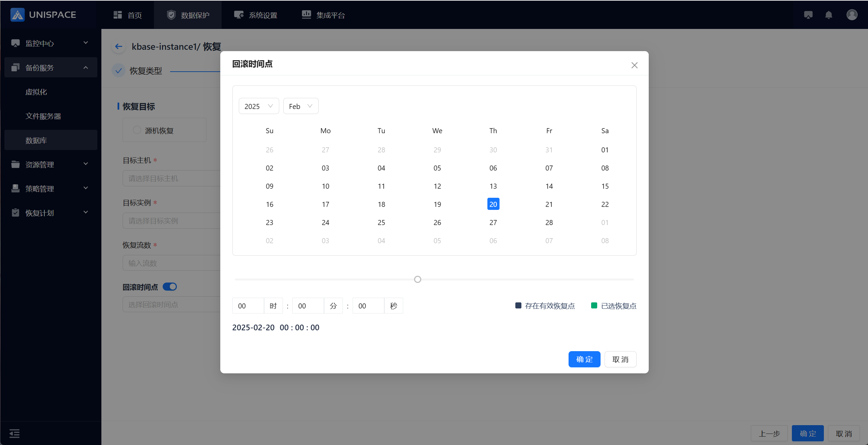
Task: Click the time slider handle
Action: (417, 280)
